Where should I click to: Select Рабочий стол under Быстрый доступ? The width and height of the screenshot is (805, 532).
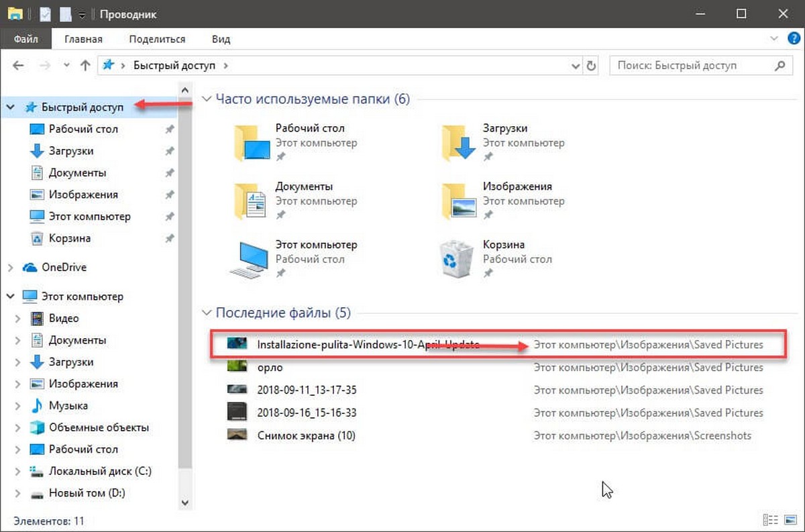coord(83,129)
